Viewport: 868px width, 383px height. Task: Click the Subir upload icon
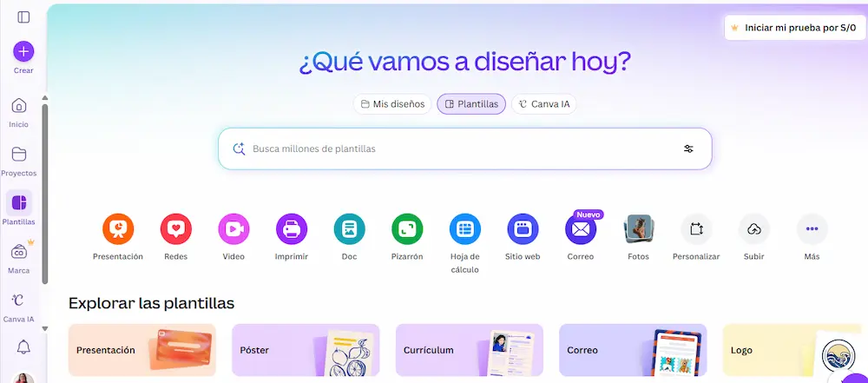tap(754, 229)
